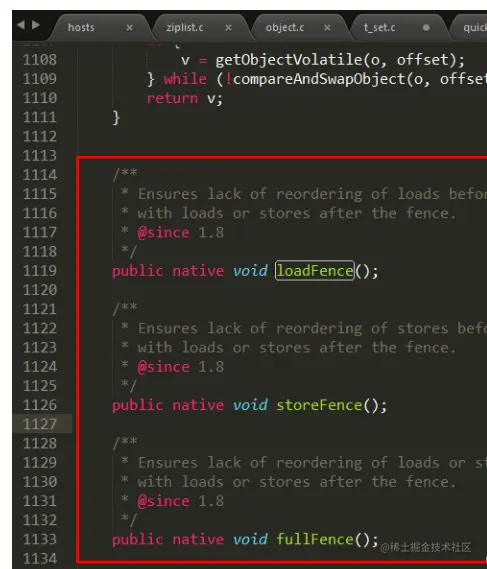Click the return keyword on line 1110
This screenshot has height=569, width=487.
point(173,98)
